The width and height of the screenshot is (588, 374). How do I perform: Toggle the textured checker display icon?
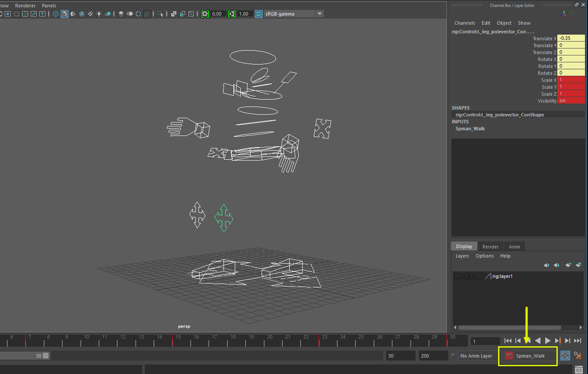(90, 14)
